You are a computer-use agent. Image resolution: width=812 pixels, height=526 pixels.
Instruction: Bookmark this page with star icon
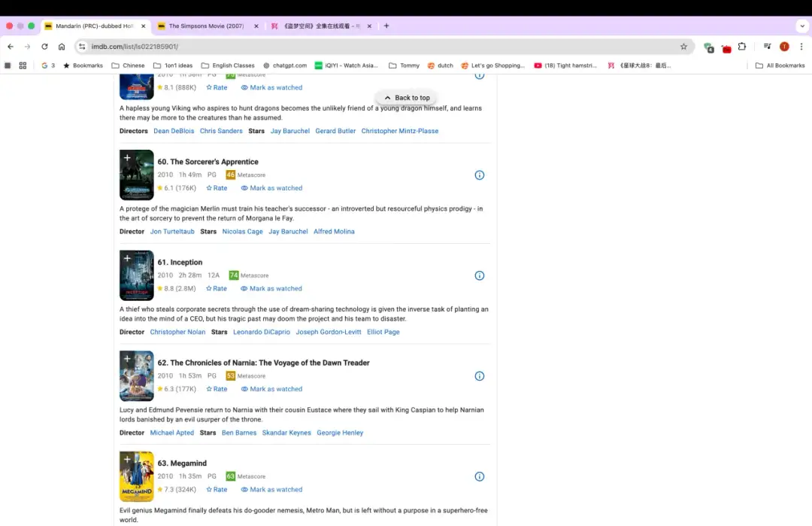click(x=683, y=47)
